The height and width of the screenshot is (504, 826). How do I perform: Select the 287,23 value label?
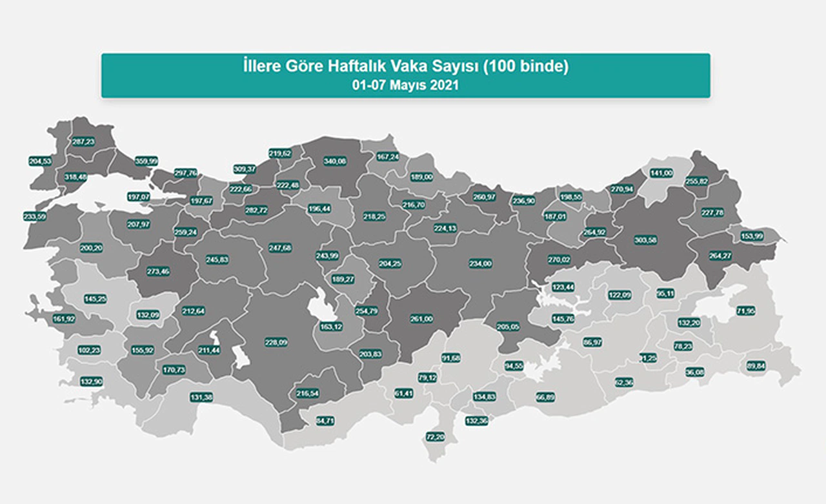tap(84, 141)
